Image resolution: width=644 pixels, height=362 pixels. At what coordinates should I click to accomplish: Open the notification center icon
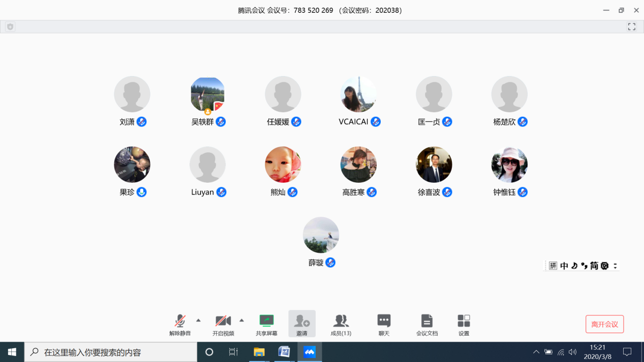(627, 352)
